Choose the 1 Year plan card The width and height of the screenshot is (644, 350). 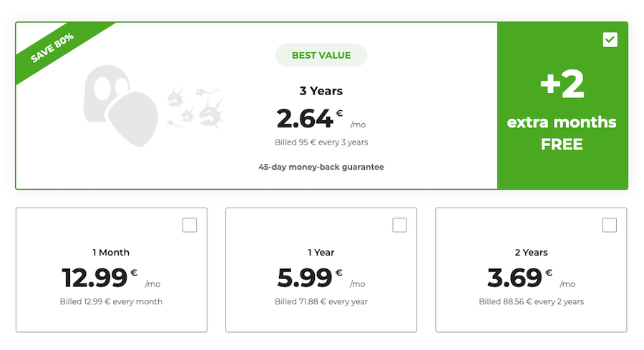[x=321, y=270]
